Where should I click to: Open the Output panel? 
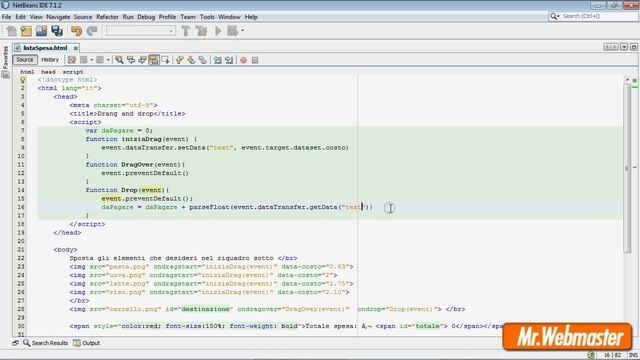(87, 343)
